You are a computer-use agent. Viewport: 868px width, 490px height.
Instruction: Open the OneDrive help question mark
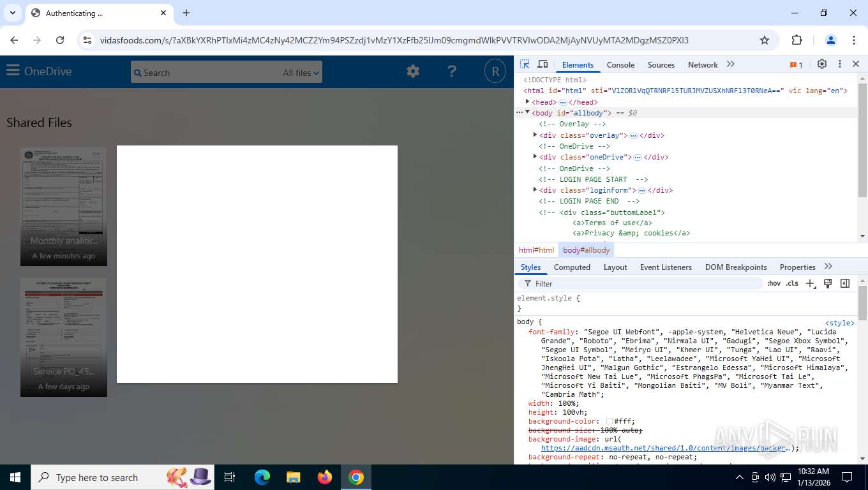[x=452, y=71]
